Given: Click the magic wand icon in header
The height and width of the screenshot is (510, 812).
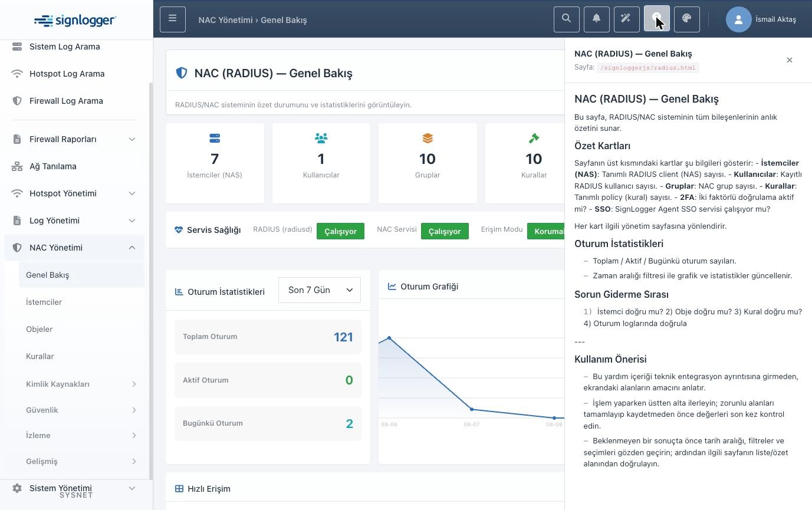Looking at the screenshot, I should (x=626, y=19).
